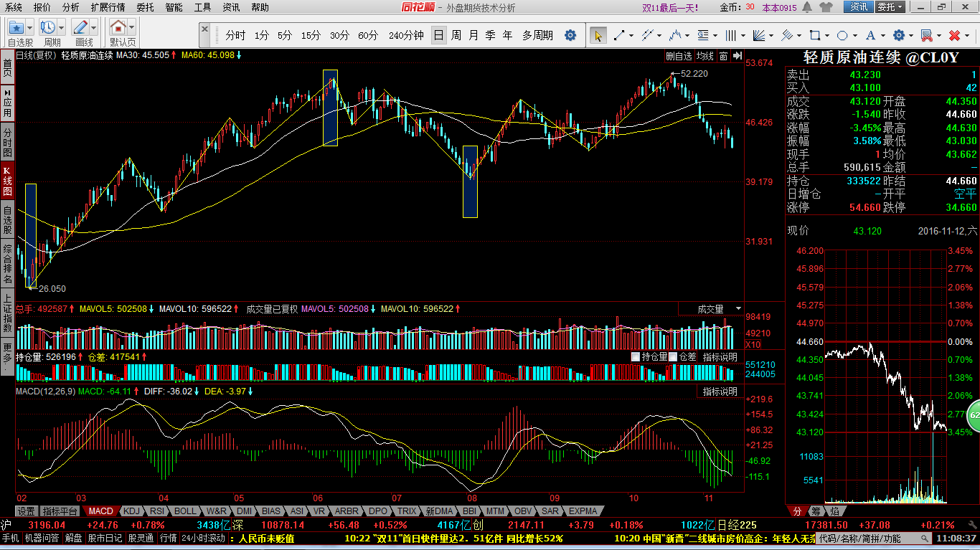Click the 代码/名称/简拼/功能 search field
This screenshot has width=980, height=550.
click(875, 539)
